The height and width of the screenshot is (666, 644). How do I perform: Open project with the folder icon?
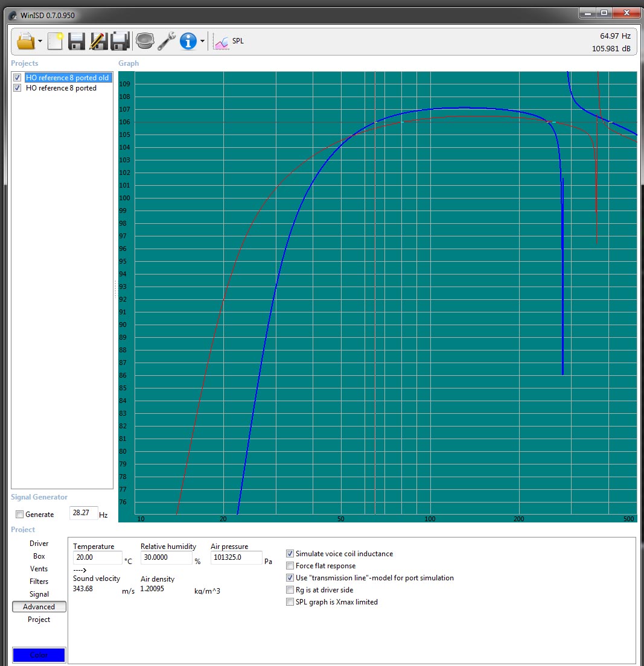25,41
